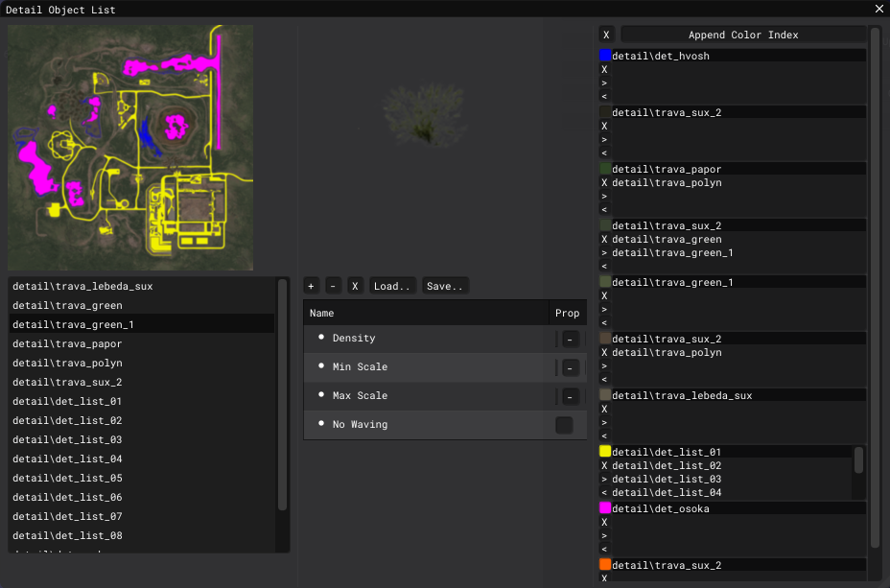Click the Load.. button

(x=392, y=286)
